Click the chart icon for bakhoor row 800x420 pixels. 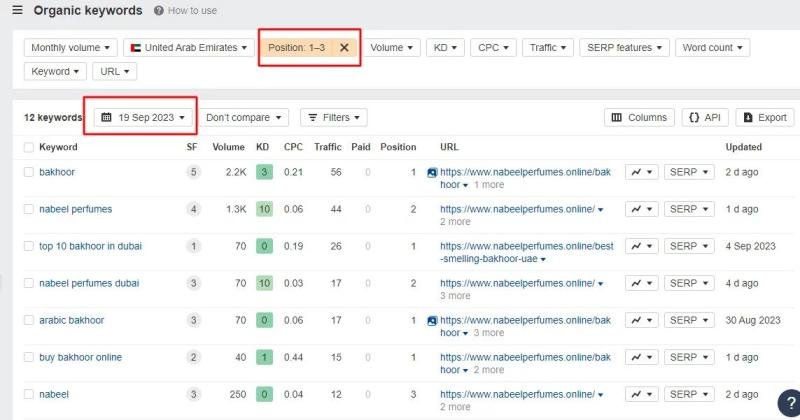pyautogui.click(x=641, y=172)
